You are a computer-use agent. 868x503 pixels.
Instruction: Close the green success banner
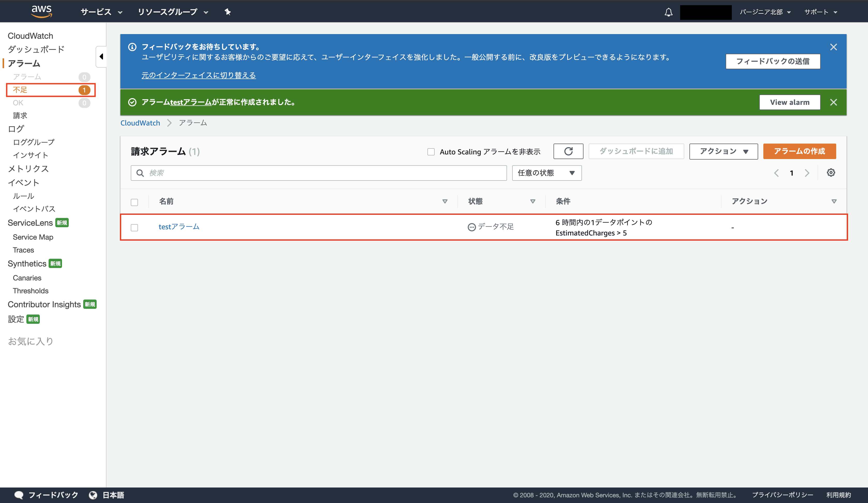coord(833,102)
